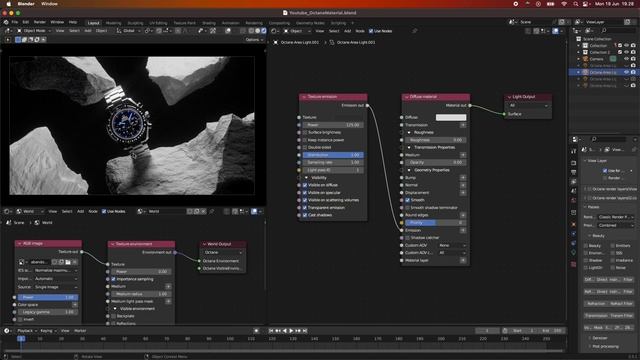Select the Collection 2 row in the outliner
The height and width of the screenshot is (360, 640).
pyautogui.click(x=599, y=52)
